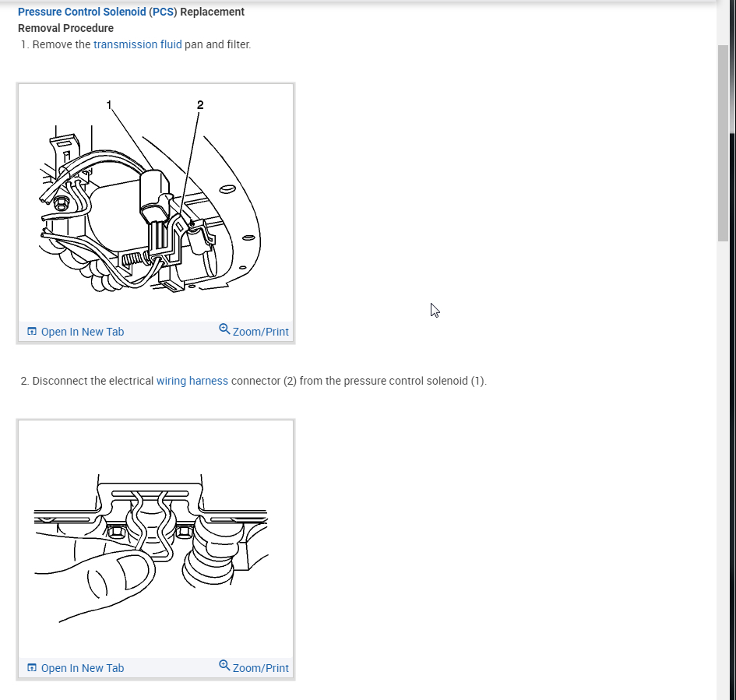Click Zoom/Print under the solenoid diagram
The height and width of the screenshot is (700, 736).
pyautogui.click(x=260, y=332)
